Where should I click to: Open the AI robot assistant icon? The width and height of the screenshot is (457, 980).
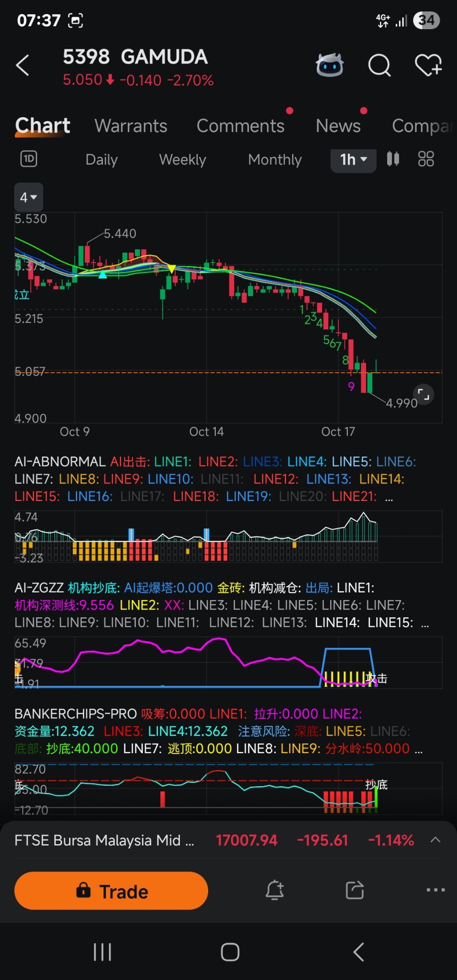click(330, 65)
